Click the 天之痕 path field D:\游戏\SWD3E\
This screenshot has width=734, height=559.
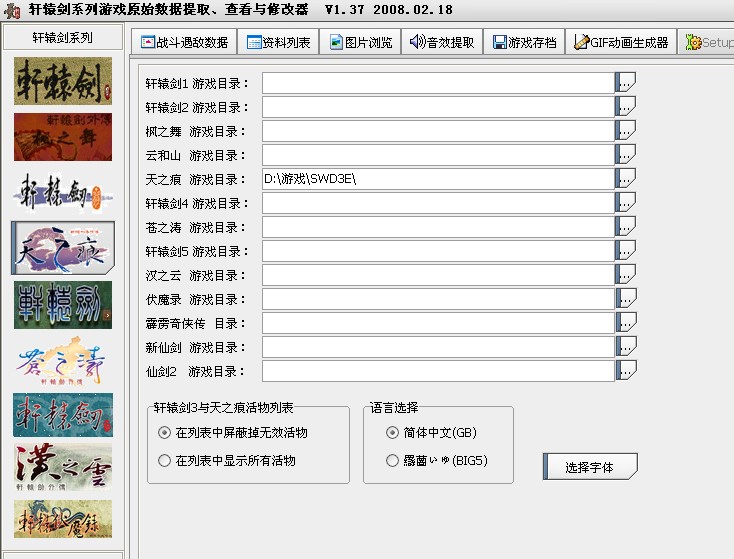pyautogui.click(x=438, y=179)
